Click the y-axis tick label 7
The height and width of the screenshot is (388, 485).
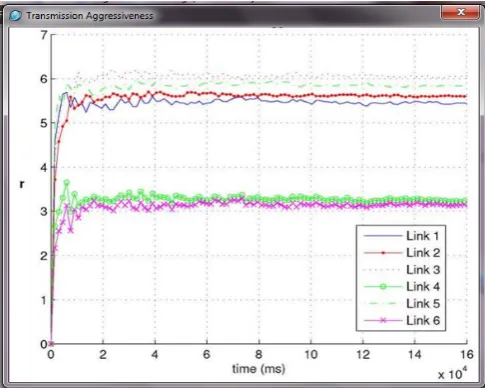44,35
